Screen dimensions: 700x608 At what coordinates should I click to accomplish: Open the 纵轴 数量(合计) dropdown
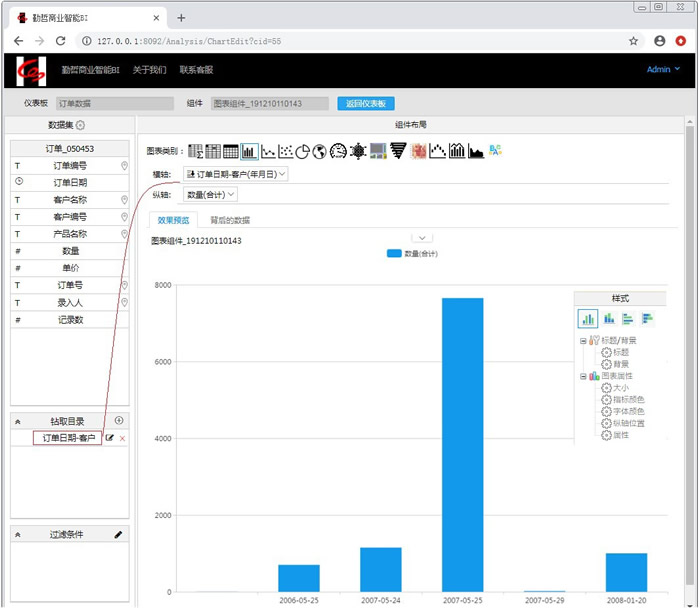point(211,195)
